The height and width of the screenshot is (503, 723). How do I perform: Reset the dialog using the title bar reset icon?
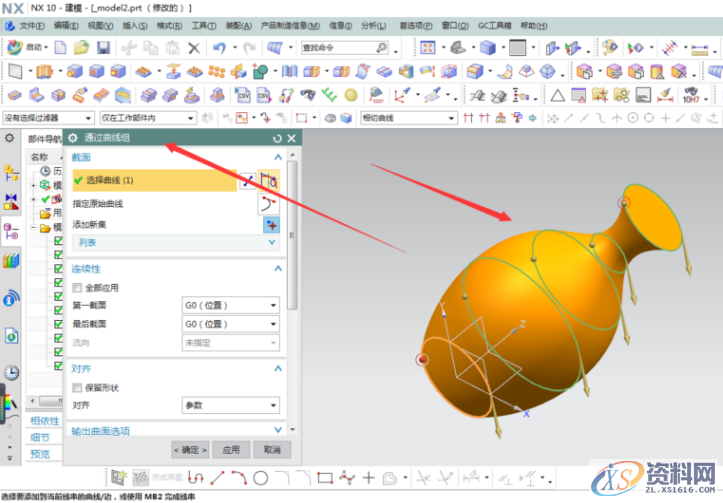(277, 138)
